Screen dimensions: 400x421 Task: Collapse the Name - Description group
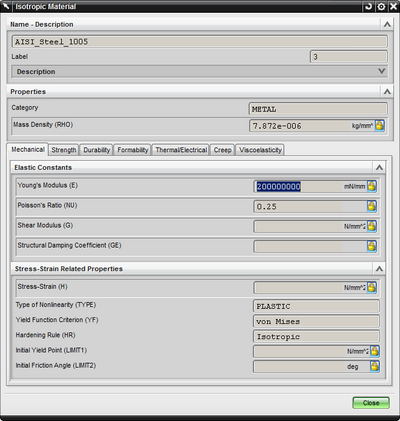tap(387, 24)
